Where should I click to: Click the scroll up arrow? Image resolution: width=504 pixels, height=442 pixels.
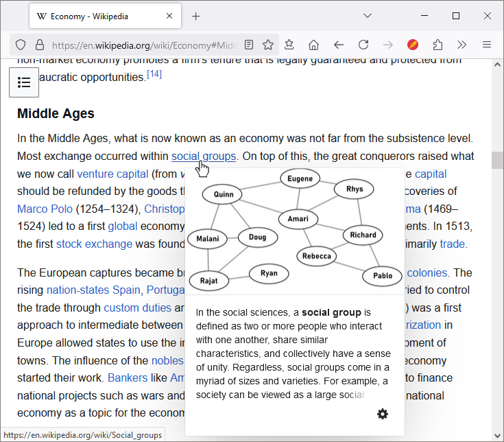[x=497, y=65]
